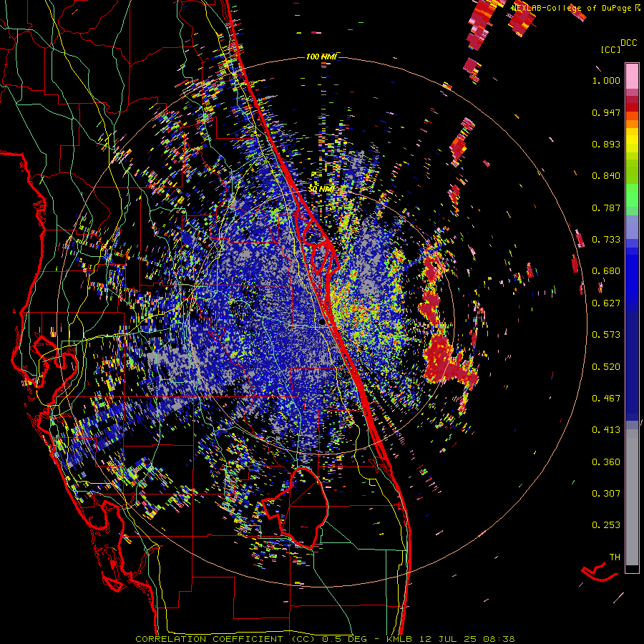Select the 0.467 scale value

pyautogui.click(x=606, y=399)
